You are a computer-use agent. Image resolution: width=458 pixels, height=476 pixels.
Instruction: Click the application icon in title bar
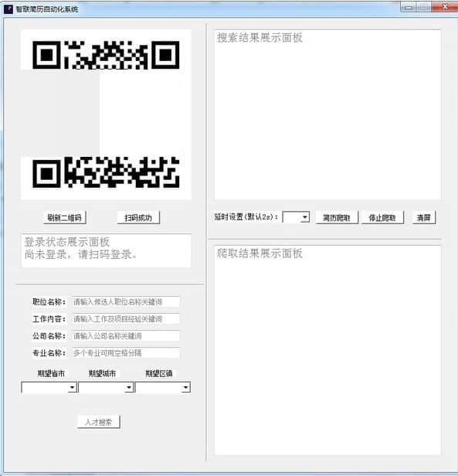click(8, 8)
